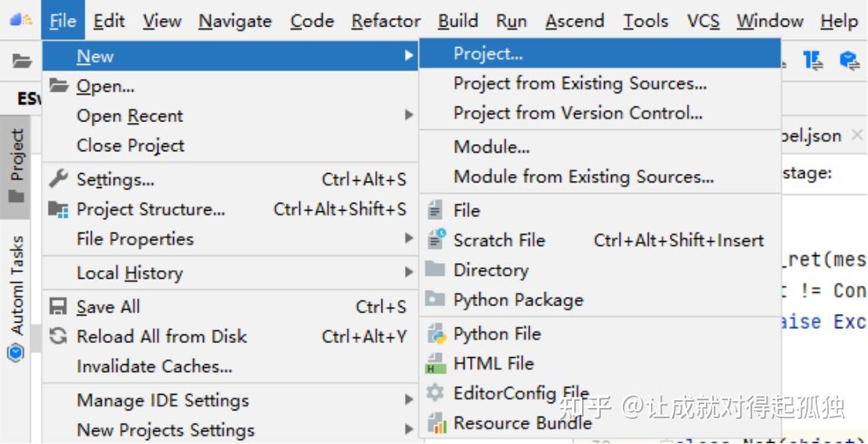Expand the Open Recent submenu arrow

409,116
